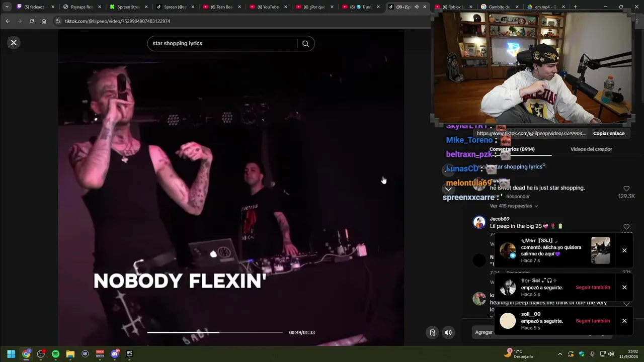Mute the TikTok video with speaker button
This screenshot has height=362, width=644.
pos(448,332)
